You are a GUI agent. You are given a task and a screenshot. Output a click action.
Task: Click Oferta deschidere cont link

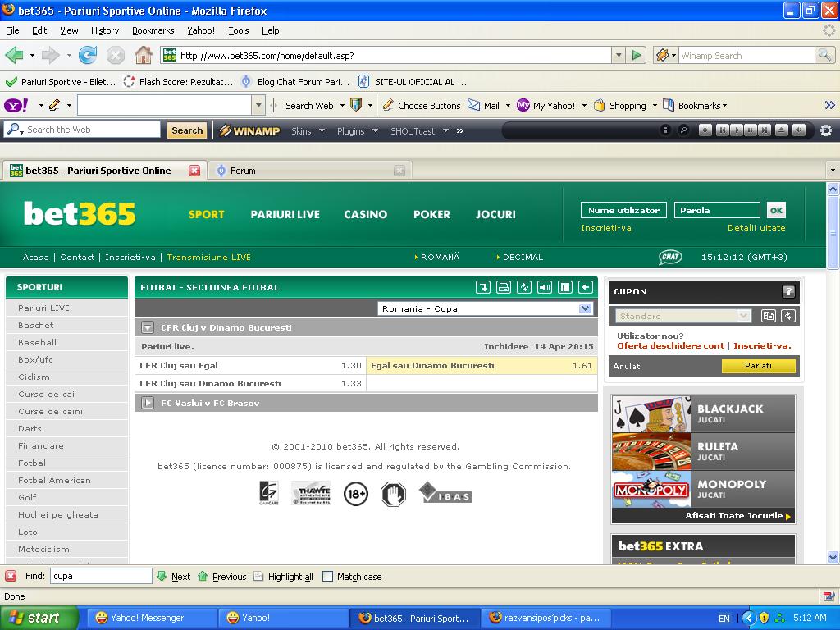pyautogui.click(x=670, y=346)
